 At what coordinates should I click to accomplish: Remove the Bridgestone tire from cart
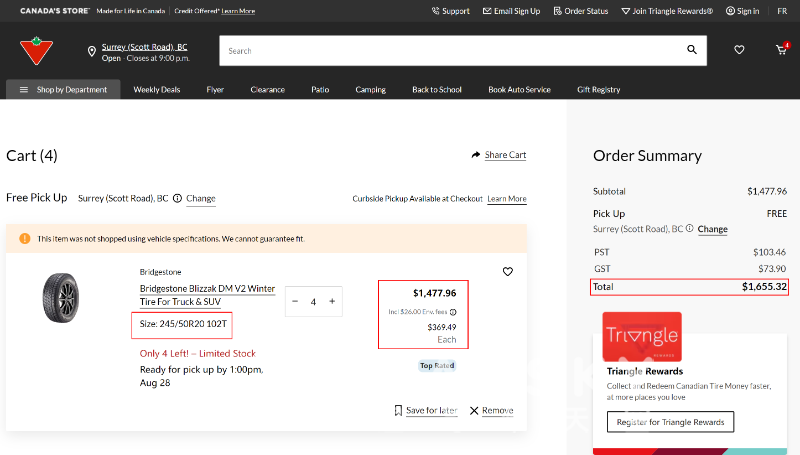[x=491, y=410]
